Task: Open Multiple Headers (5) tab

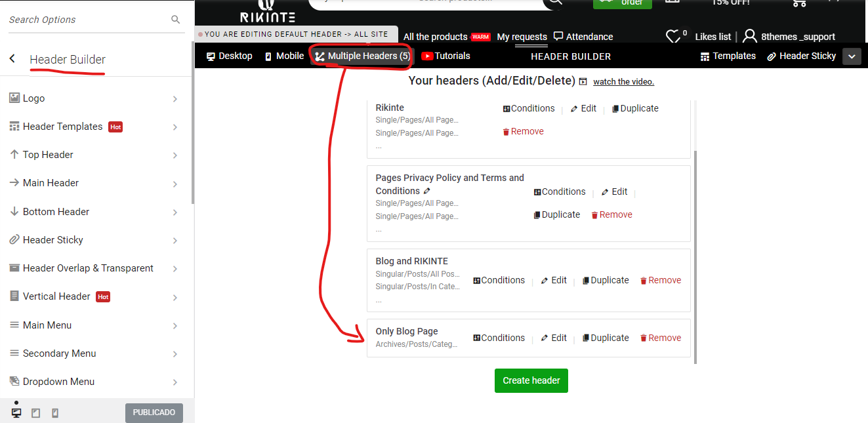Action: coord(362,56)
